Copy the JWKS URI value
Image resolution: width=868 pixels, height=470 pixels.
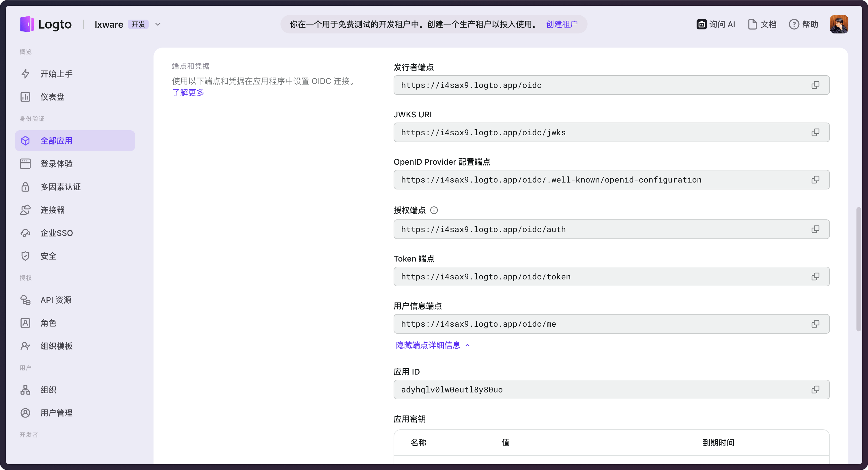pyautogui.click(x=815, y=132)
